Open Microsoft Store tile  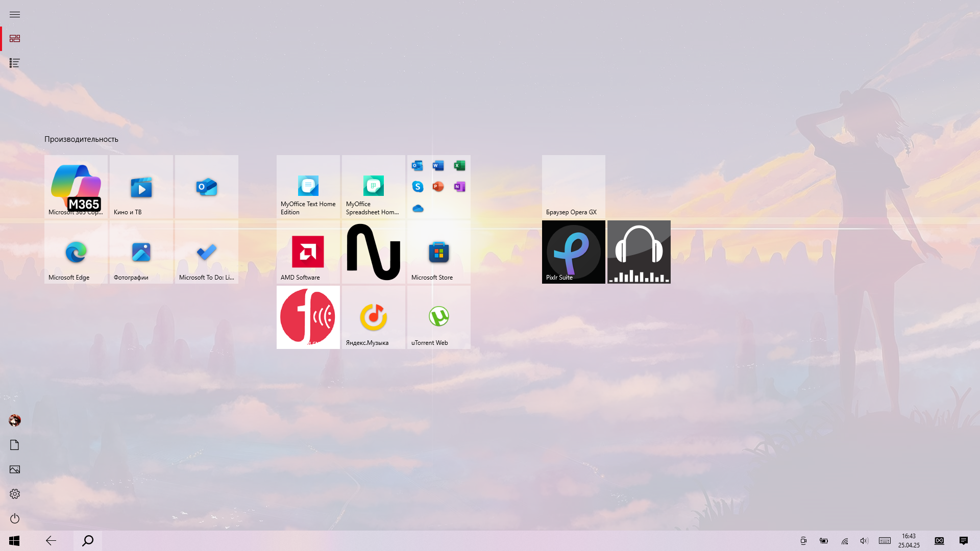pos(439,252)
